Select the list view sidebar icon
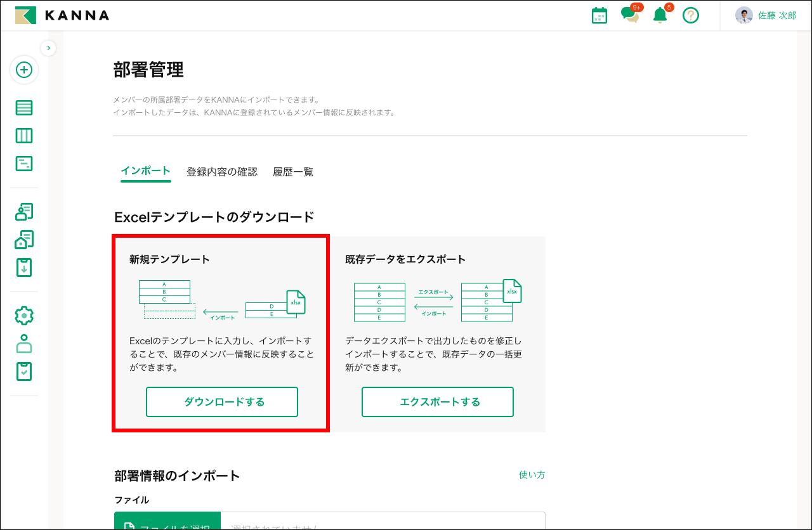812x530 pixels. point(23,108)
